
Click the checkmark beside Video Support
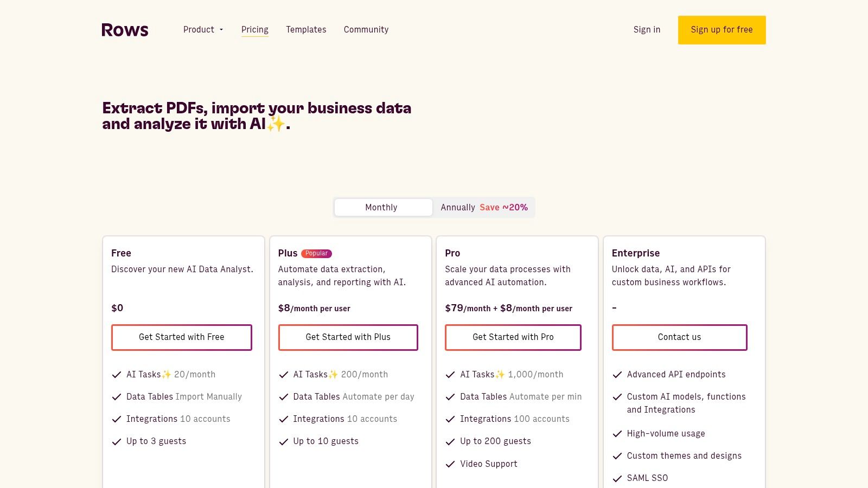450,464
